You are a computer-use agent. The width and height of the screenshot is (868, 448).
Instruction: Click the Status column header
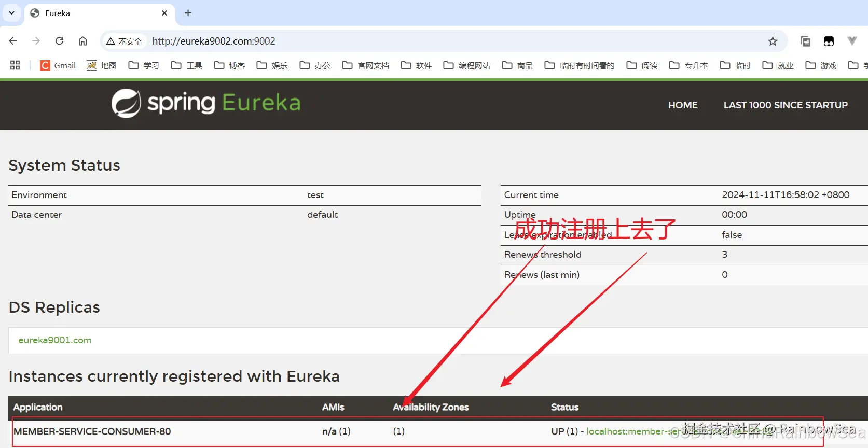point(564,407)
